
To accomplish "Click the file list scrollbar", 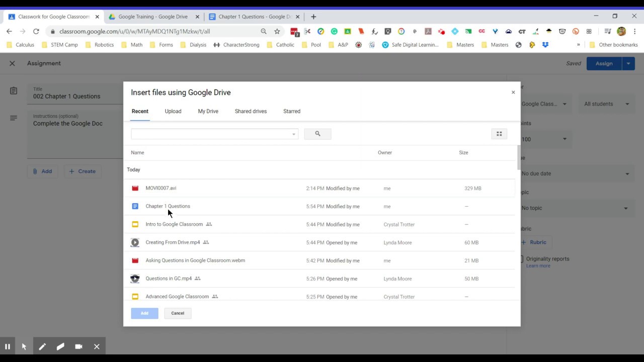I will click(519, 157).
